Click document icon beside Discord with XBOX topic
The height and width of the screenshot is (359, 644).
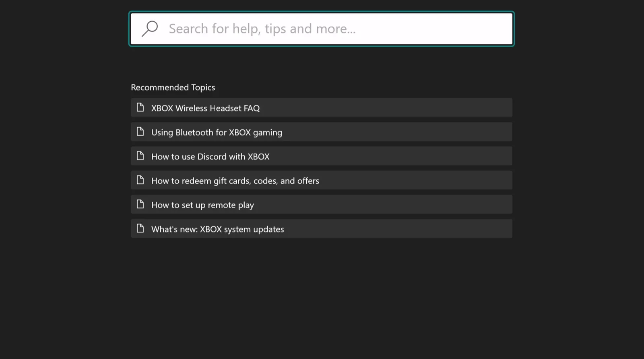(x=140, y=156)
